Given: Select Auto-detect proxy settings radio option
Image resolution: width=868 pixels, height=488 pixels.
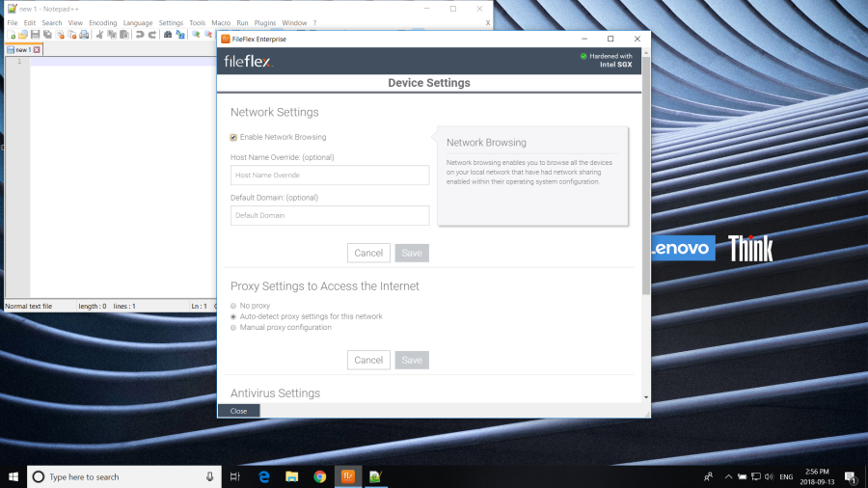Looking at the screenshot, I should pos(233,316).
